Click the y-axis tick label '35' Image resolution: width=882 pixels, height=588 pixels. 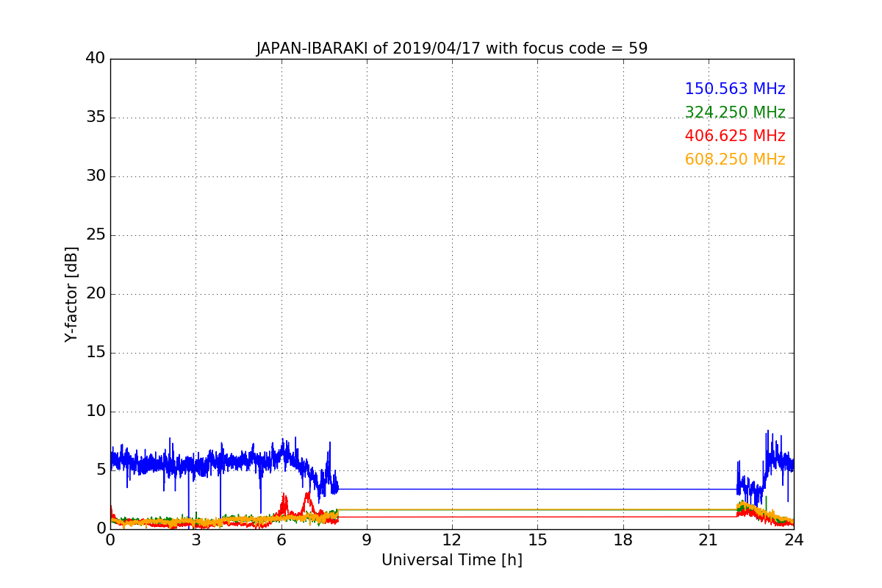pos(96,118)
